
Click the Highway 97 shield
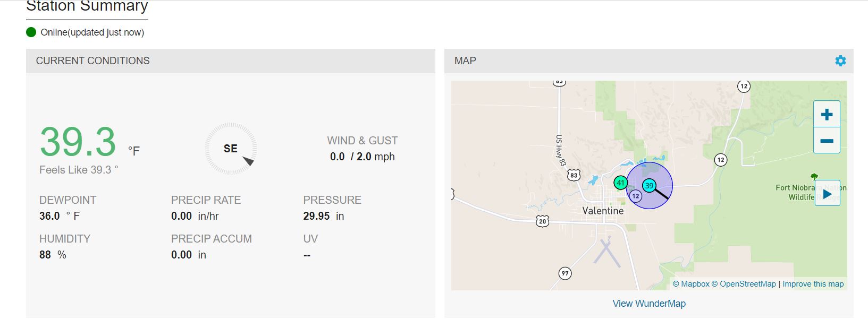[565, 273]
